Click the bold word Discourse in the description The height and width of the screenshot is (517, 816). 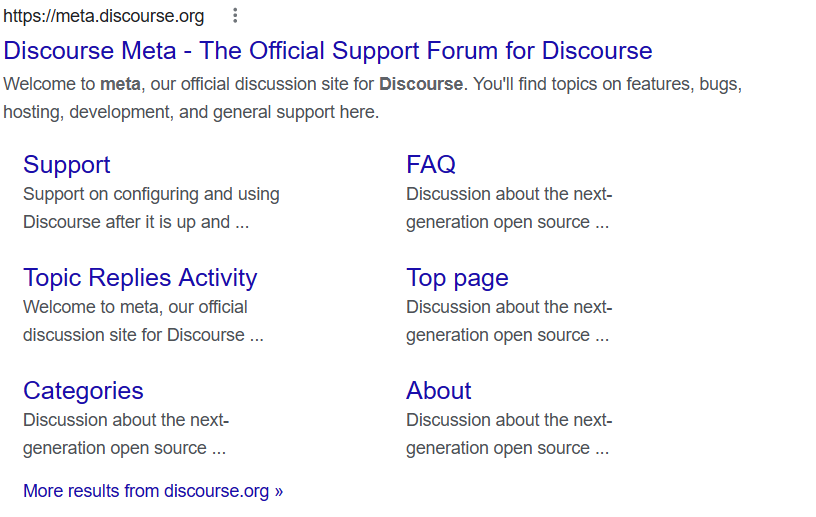point(420,84)
